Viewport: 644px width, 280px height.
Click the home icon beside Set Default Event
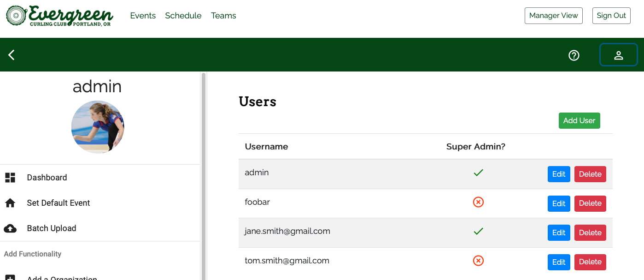click(10, 203)
